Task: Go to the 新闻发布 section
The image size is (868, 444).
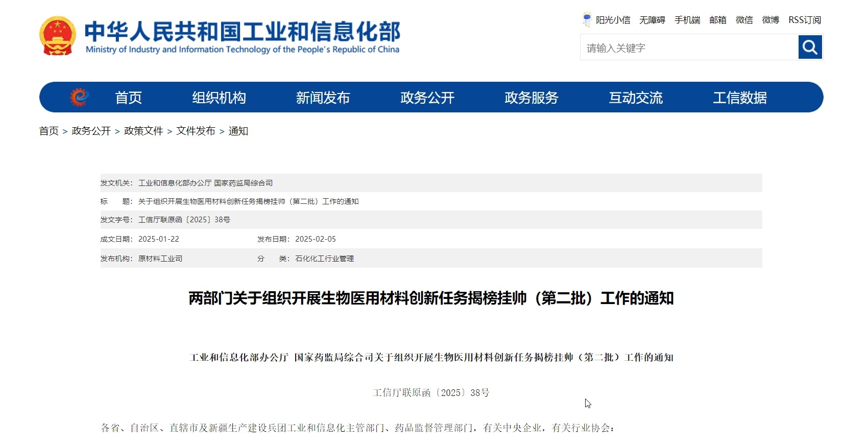Action: pos(323,98)
